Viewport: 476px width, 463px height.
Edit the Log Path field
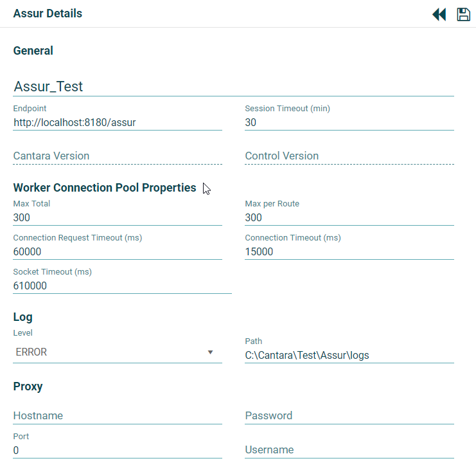349,355
